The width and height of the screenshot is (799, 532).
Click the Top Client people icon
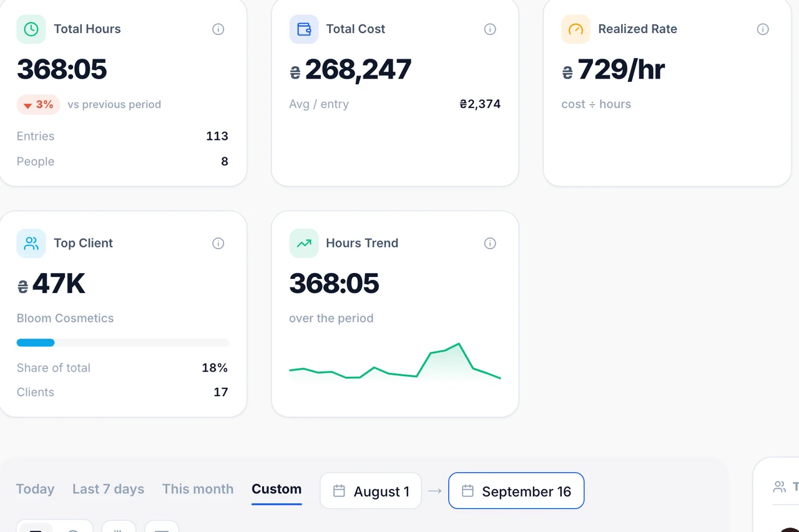click(x=31, y=243)
